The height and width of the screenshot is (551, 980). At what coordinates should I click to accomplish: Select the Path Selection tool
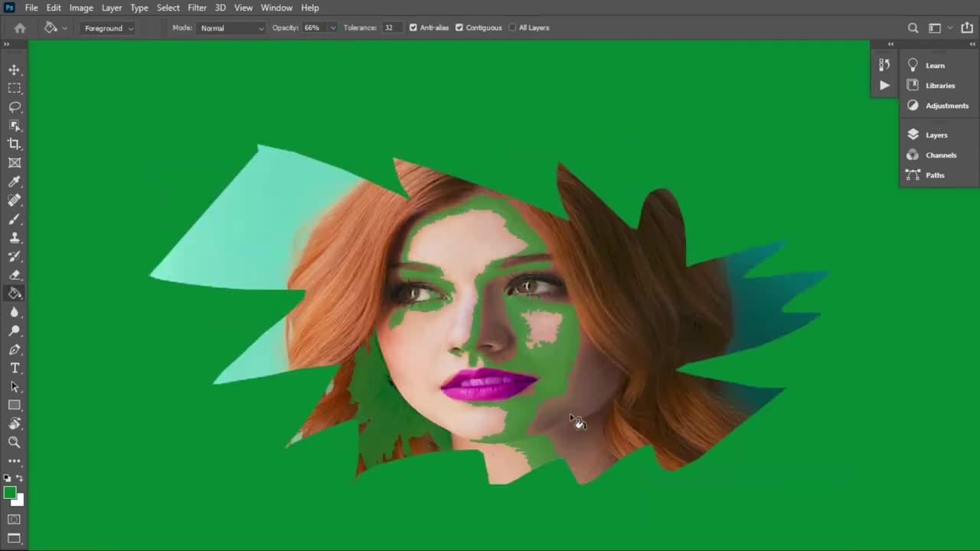tap(15, 386)
